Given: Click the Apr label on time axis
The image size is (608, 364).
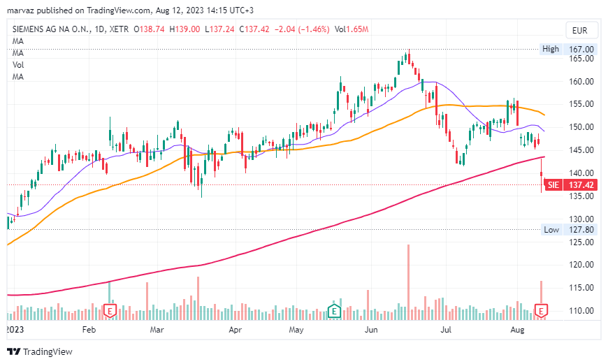Looking at the screenshot, I should [235, 330].
